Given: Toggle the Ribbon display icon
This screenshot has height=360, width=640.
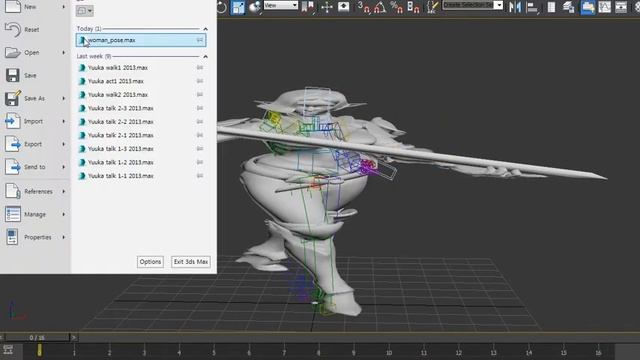Looking at the screenshot, I should [x=588, y=7].
